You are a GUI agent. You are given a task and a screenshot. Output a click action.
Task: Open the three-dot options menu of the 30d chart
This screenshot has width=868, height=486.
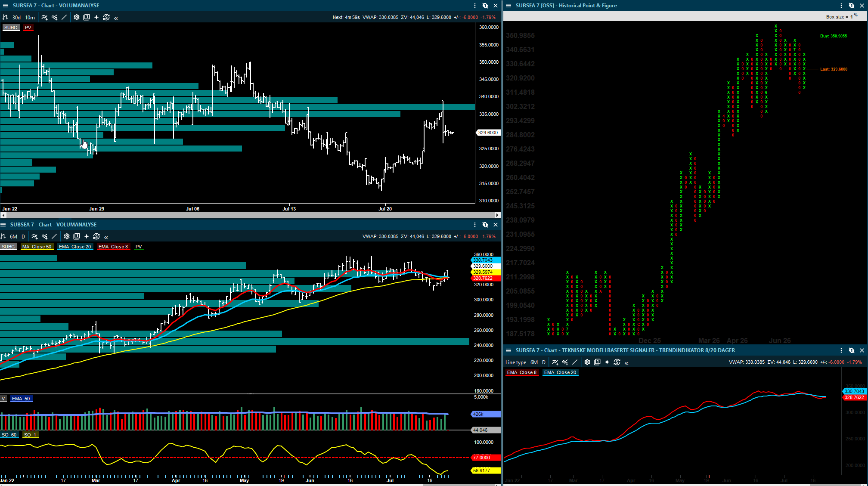coord(475,6)
